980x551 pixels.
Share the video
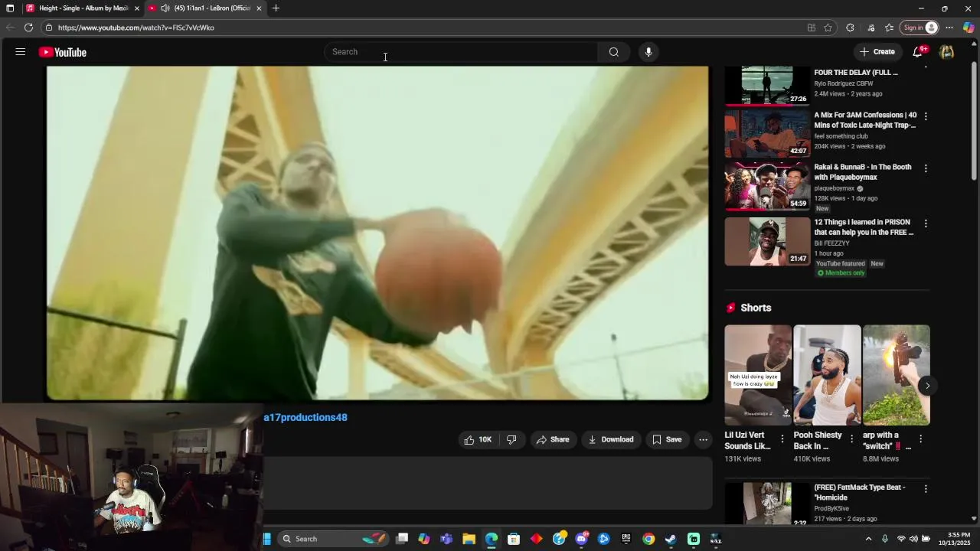pyautogui.click(x=553, y=439)
